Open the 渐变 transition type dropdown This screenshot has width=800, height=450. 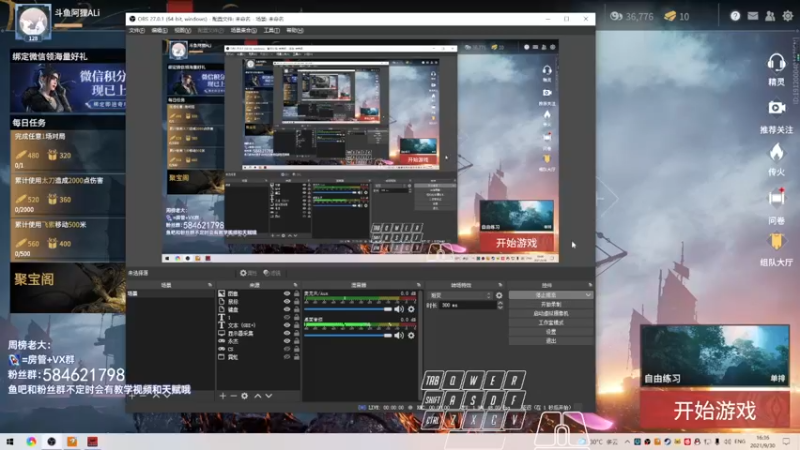[460, 295]
